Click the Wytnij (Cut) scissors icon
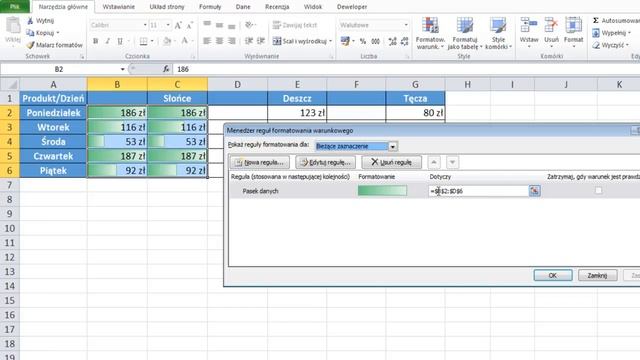 coord(30,20)
